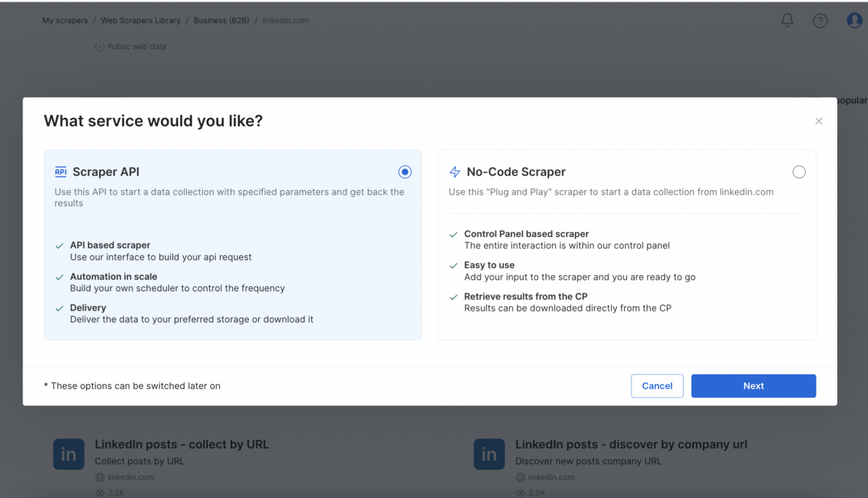The height and width of the screenshot is (498, 868).
Task: Click the API badge icon beside Scraper API
Action: (x=61, y=172)
